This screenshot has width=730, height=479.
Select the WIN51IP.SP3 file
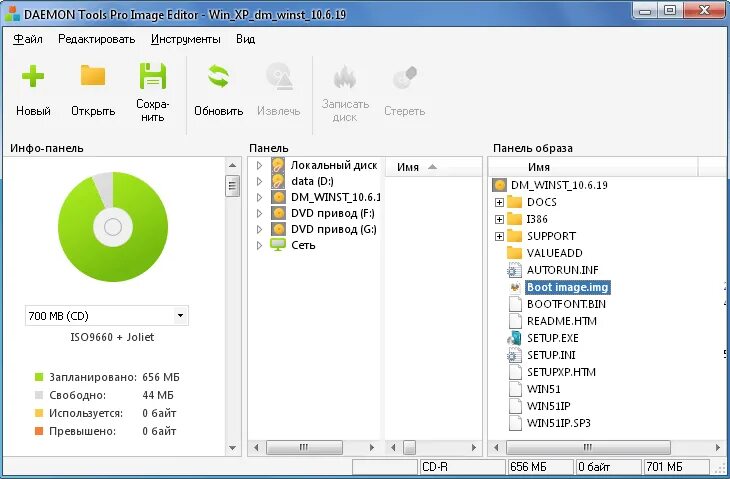(x=558, y=423)
